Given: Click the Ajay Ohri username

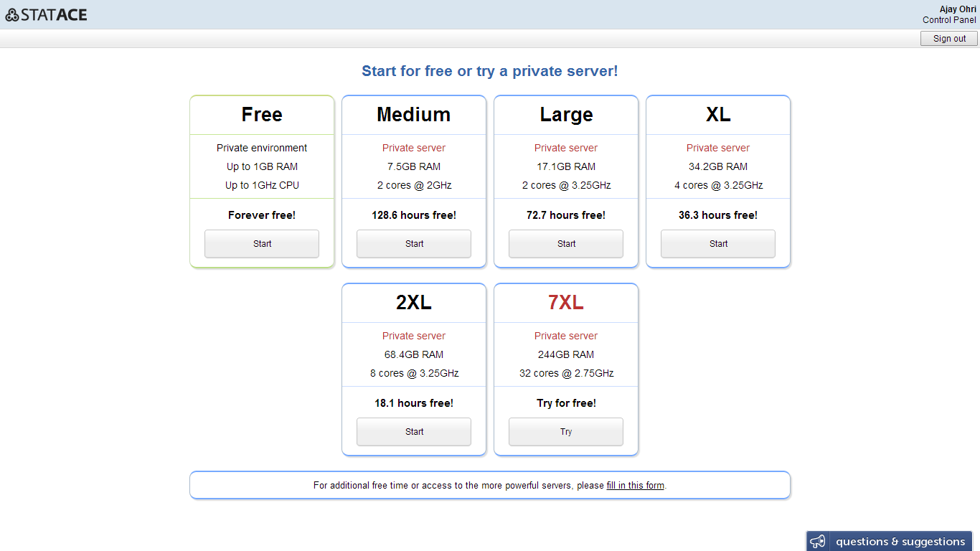Looking at the screenshot, I should 957,9.
